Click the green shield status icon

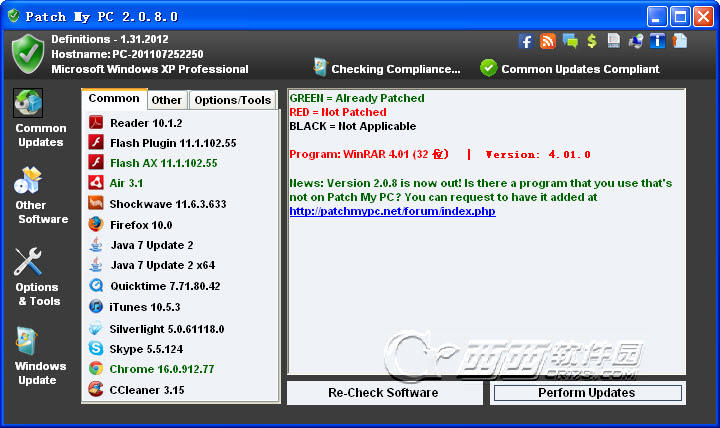point(28,54)
